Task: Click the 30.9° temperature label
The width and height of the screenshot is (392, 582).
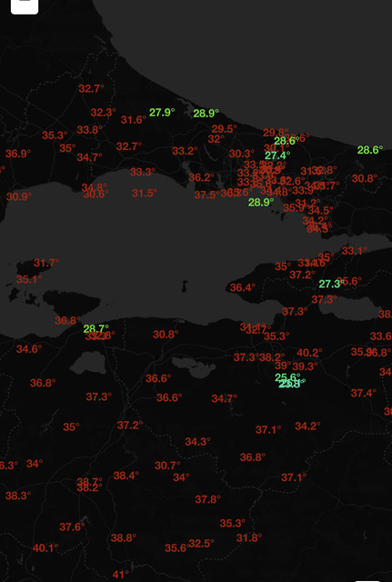Action: [19, 196]
